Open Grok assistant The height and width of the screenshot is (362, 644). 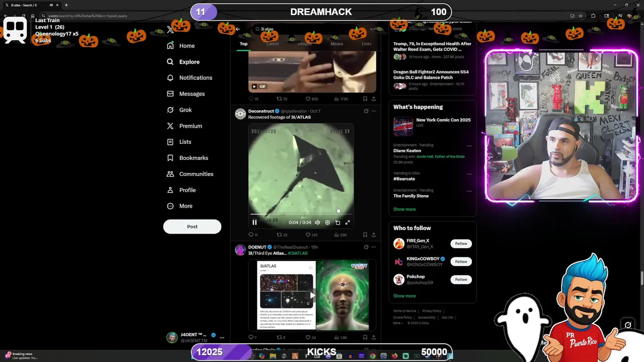coord(179,110)
